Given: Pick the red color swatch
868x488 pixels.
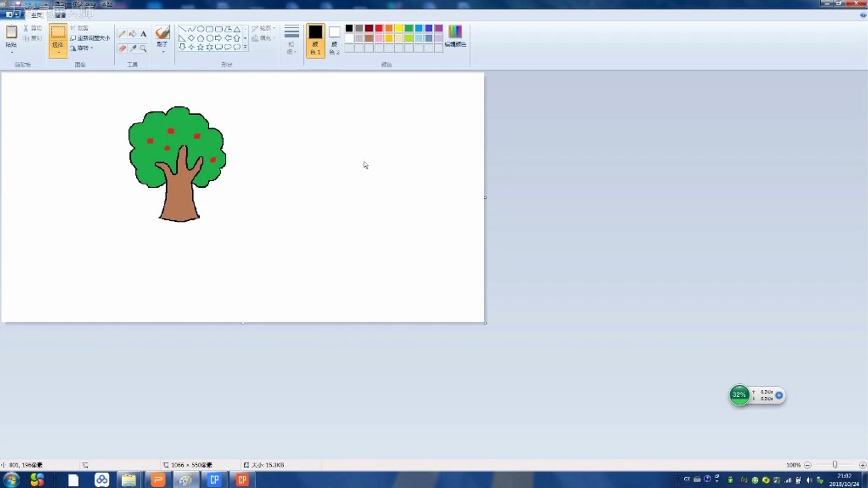Looking at the screenshot, I should coord(379,28).
